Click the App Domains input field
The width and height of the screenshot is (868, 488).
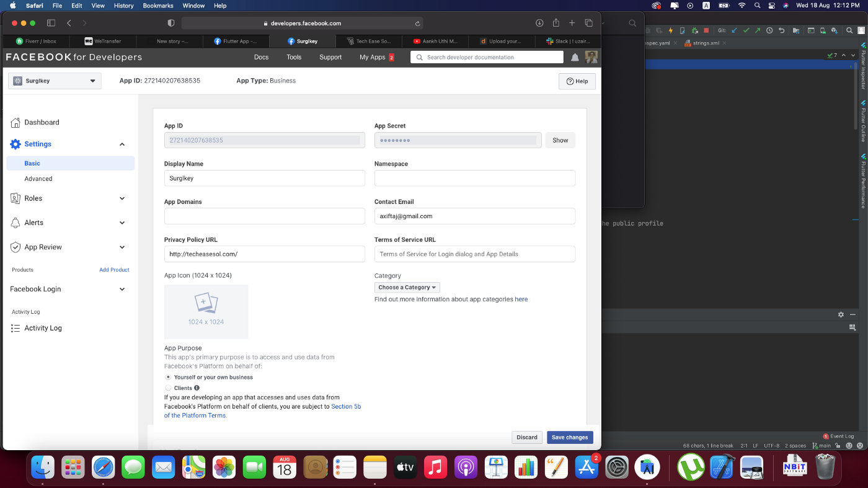click(265, 216)
